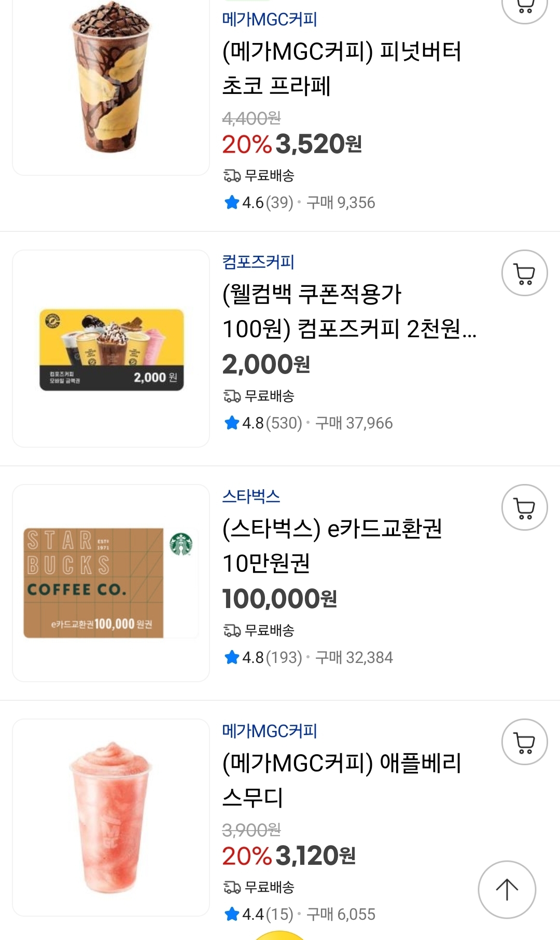Open 메가MGC커피 brand link above Apple Berry Smoothie

(x=269, y=731)
